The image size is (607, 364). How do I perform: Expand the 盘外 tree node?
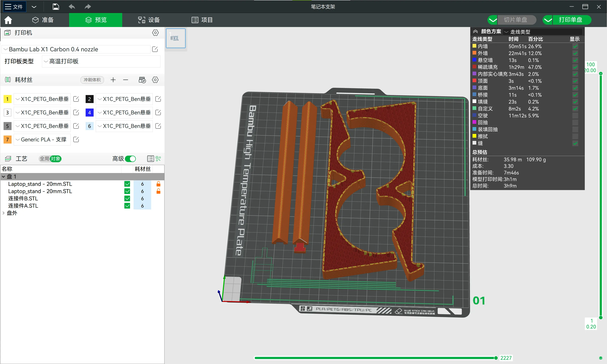point(3,213)
